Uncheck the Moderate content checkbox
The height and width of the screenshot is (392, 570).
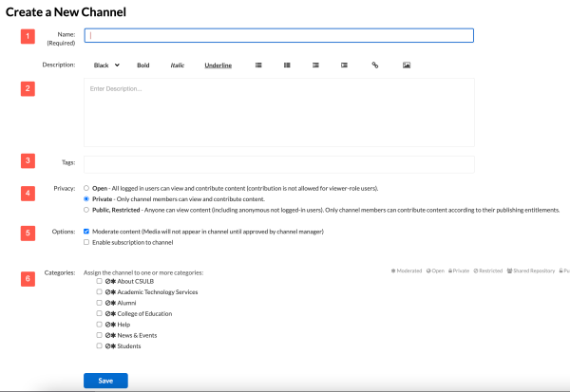click(87, 232)
